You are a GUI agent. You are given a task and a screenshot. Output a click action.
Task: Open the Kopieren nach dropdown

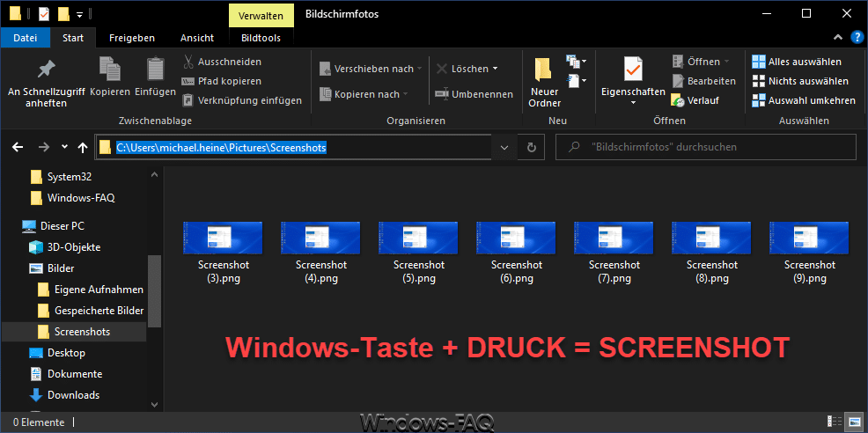click(x=364, y=94)
